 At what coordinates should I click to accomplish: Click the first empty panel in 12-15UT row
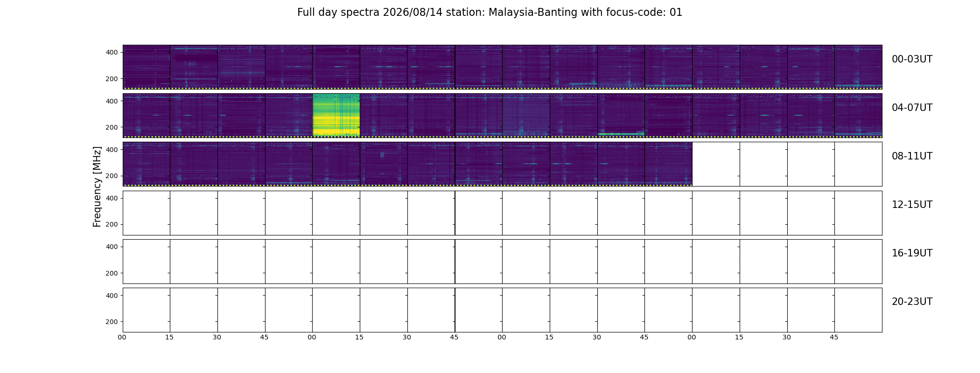[x=147, y=213]
